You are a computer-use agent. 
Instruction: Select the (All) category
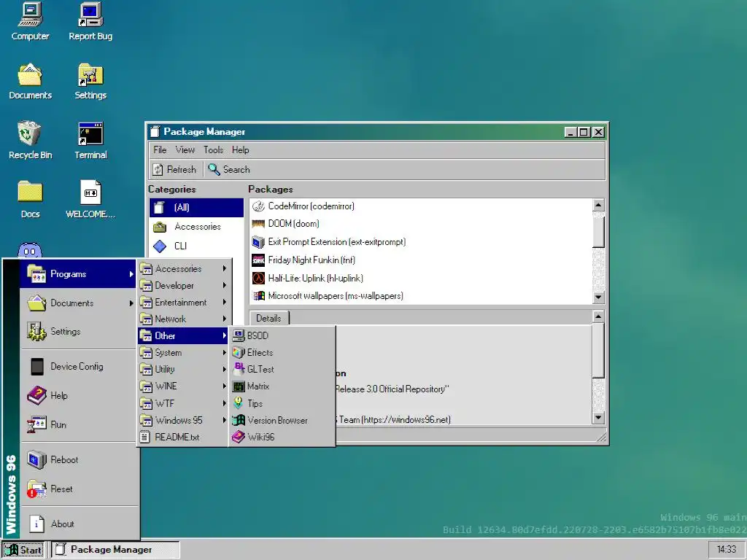click(x=196, y=208)
